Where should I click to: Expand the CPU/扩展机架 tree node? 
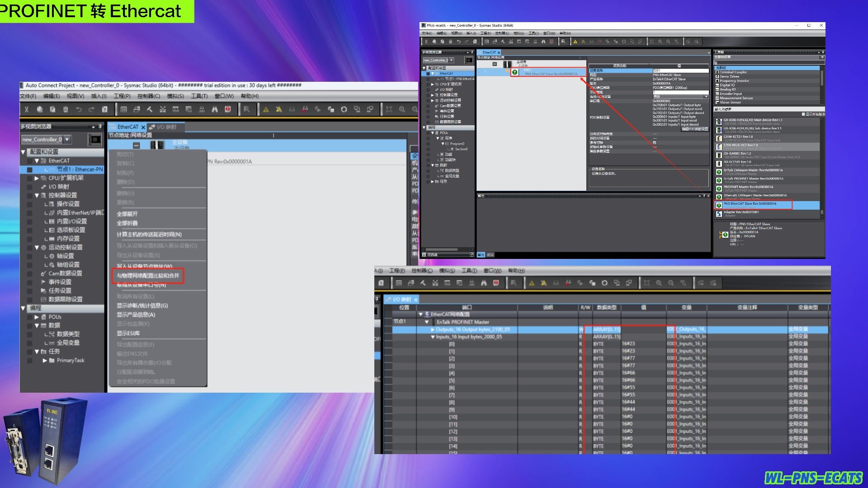37,178
